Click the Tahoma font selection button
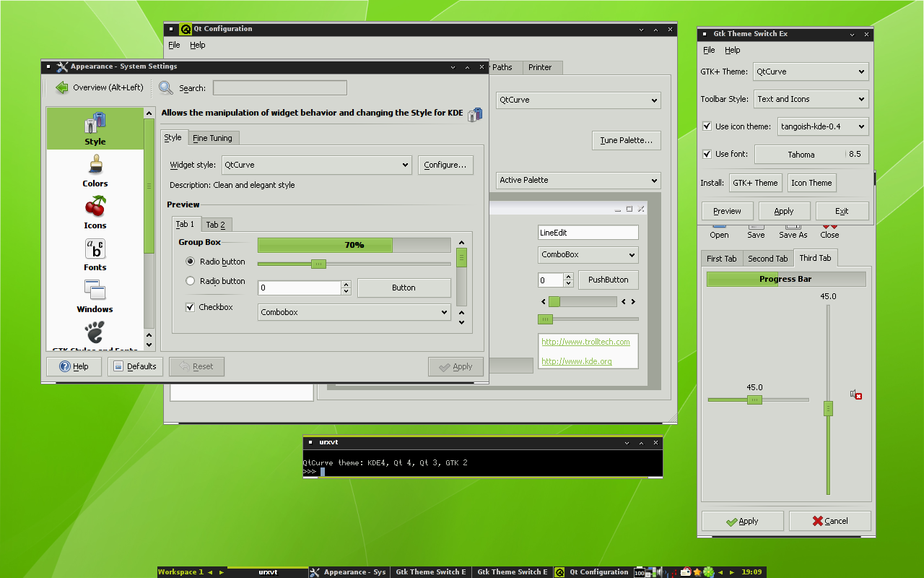Viewport: 924px width, 578px height. point(811,155)
